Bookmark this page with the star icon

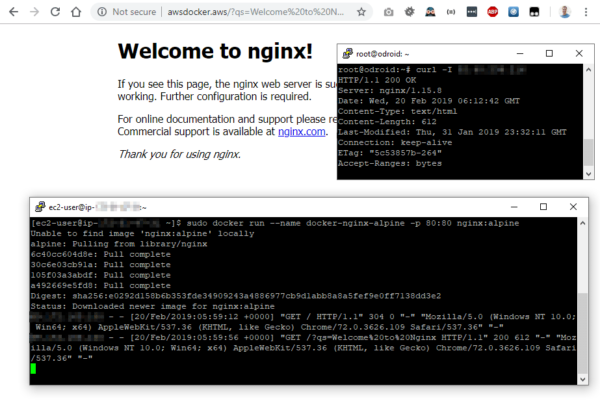[x=361, y=12]
